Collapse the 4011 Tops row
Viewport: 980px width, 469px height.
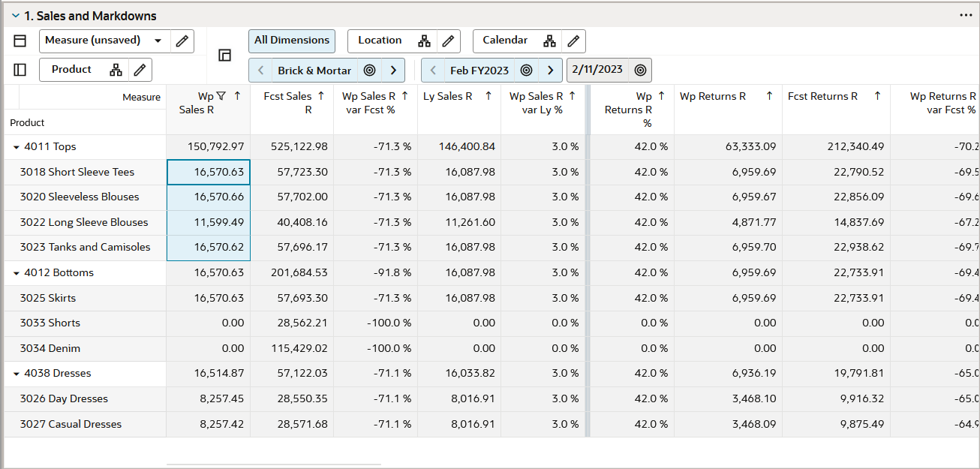17,147
